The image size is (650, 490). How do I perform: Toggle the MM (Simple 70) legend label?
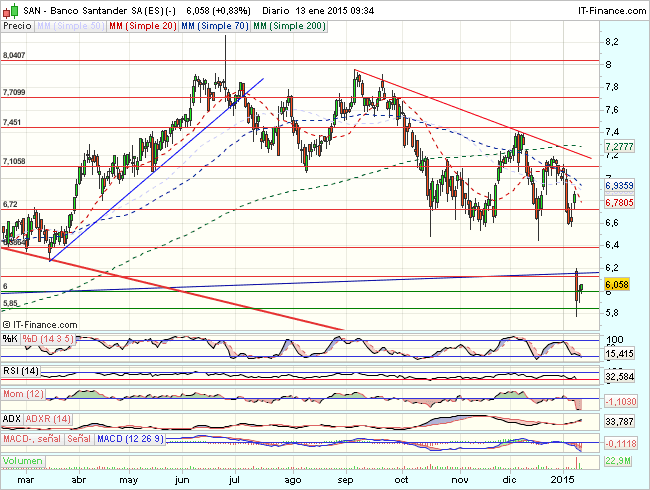pos(215,26)
